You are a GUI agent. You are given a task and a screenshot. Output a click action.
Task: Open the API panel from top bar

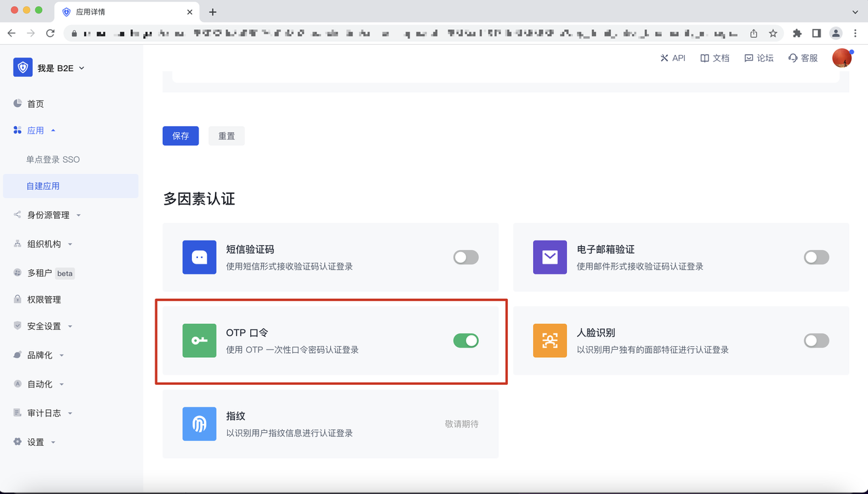(x=673, y=58)
